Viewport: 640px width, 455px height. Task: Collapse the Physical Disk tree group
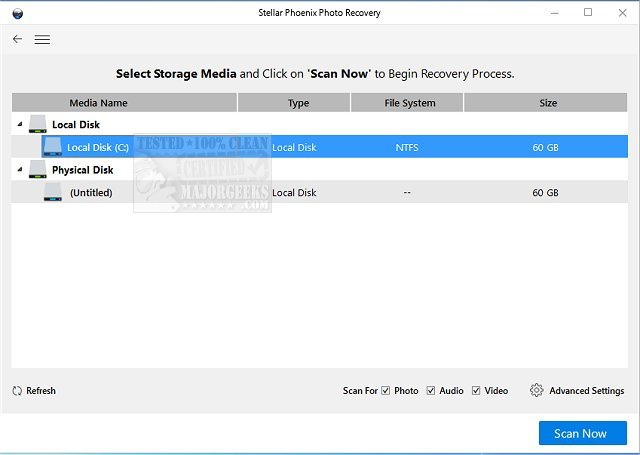pos(18,171)
